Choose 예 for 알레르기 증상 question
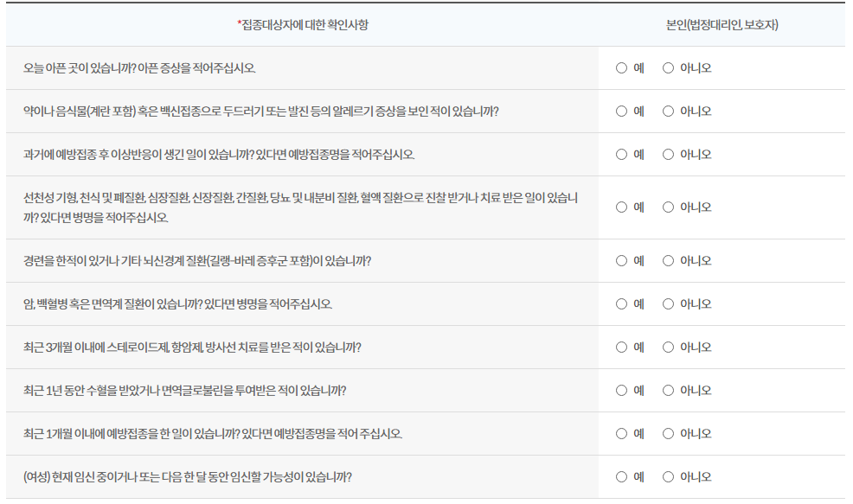 tap(621, 111)
